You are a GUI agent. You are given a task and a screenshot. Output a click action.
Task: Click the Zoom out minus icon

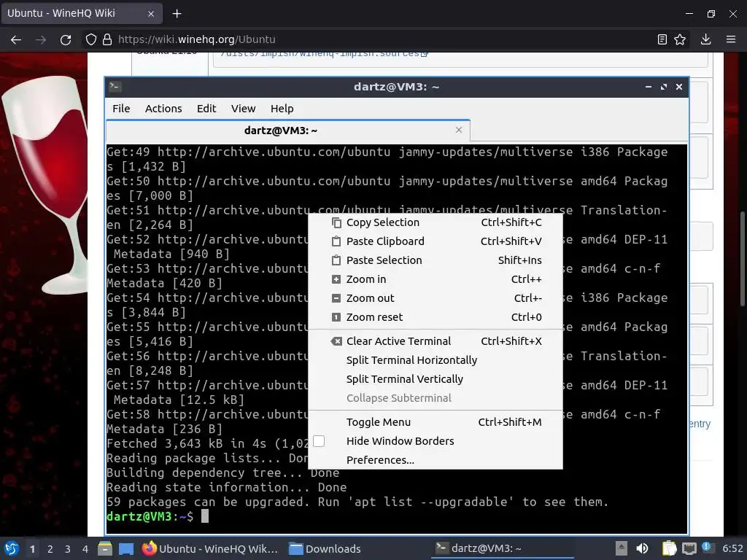tap(336, 298)
